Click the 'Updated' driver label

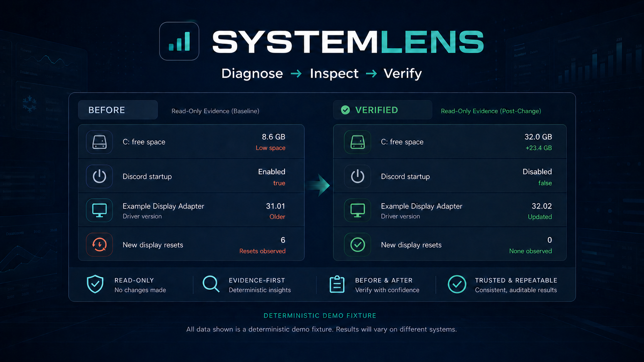coord(540,217)
